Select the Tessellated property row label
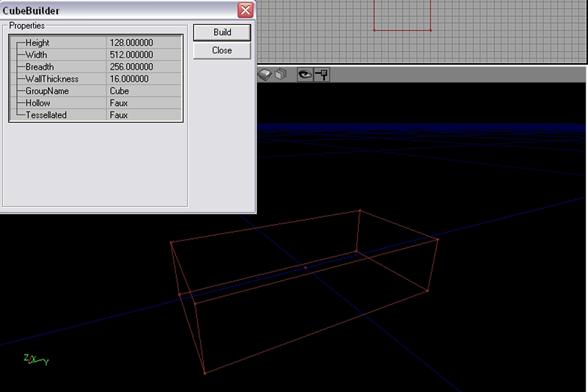Screen dimensions: 588x392 click(x=46, y=115)
